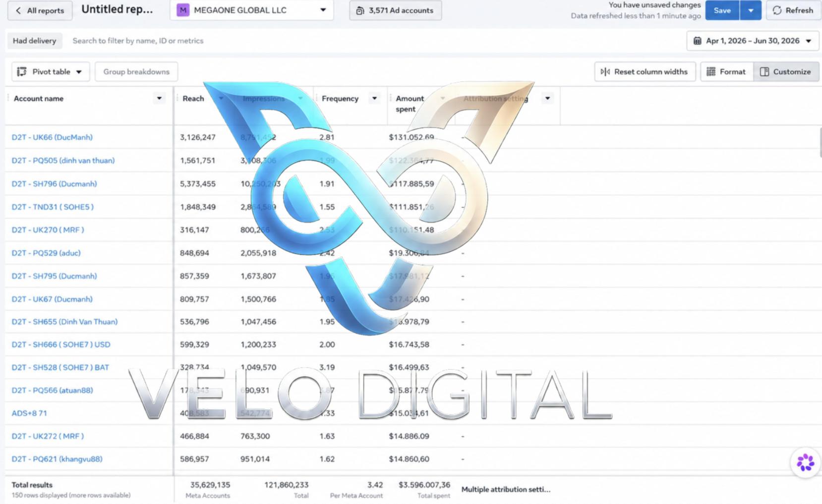Select total spent $3.596.007,36
This screenshot has width=822, height=504.
click(424, 485)
